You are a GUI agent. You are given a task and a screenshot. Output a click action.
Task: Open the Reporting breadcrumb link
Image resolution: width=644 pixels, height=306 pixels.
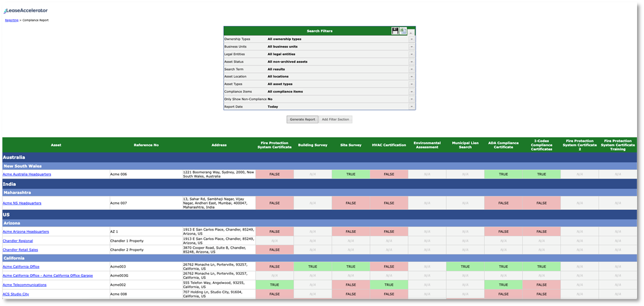coord(12,20)
